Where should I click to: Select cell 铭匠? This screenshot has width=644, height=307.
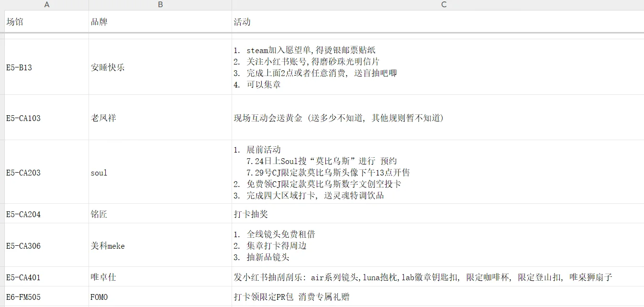pyautogui.click(x=160, y=214)
